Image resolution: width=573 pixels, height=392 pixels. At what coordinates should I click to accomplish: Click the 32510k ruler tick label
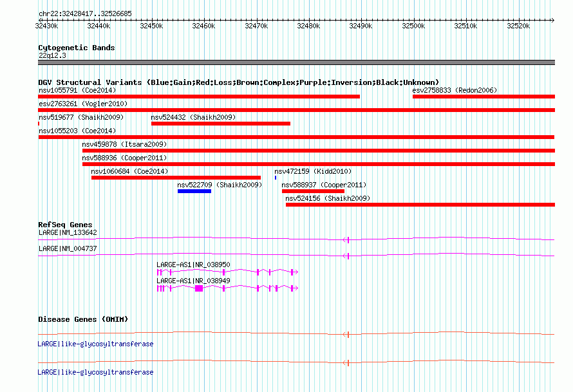465,26
